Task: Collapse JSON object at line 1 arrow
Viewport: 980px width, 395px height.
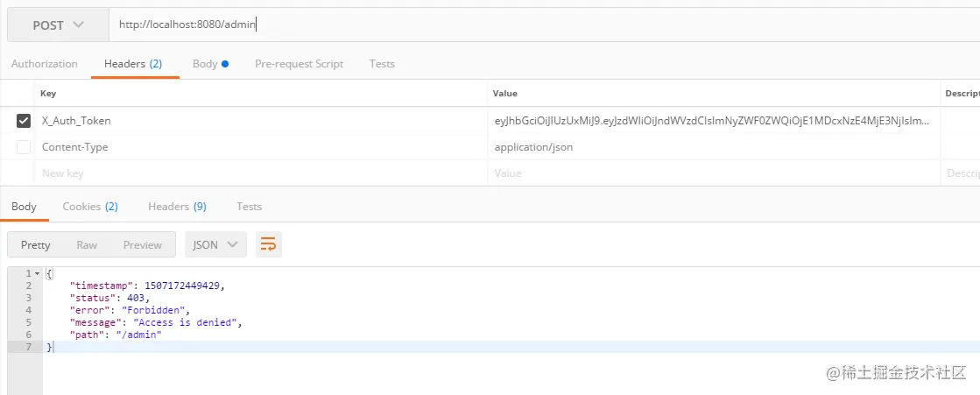Action: pyautogui.click(x=38, y=274)
